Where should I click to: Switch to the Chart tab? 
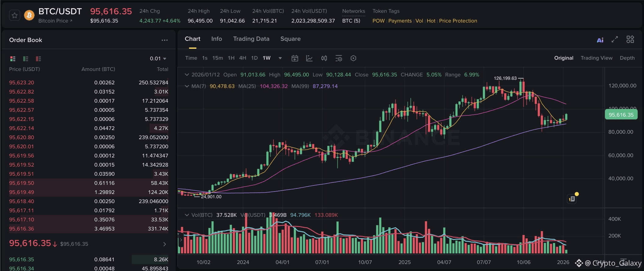click(x=192, y=39)
